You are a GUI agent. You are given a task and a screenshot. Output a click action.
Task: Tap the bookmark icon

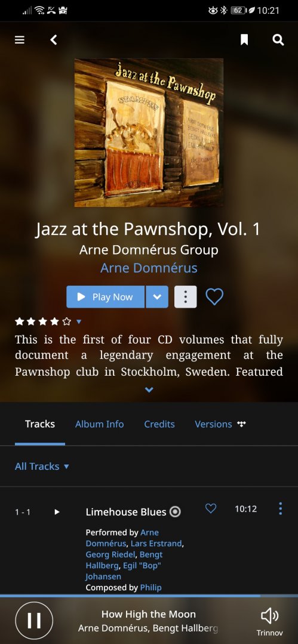244,40
